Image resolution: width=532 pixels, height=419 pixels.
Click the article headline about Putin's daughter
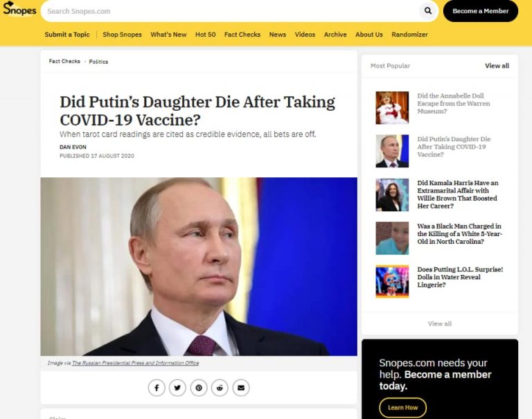click(197, 111)
